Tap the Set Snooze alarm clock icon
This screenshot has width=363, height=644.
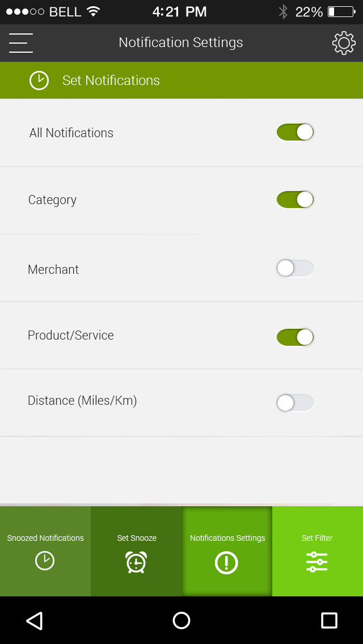coord(136,562)
